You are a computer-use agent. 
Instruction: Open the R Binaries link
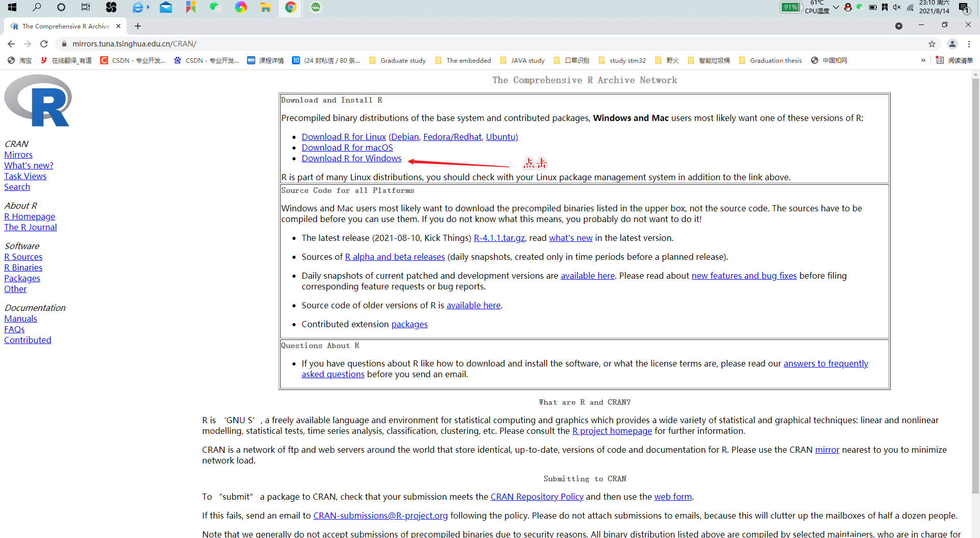pos(23,267)
